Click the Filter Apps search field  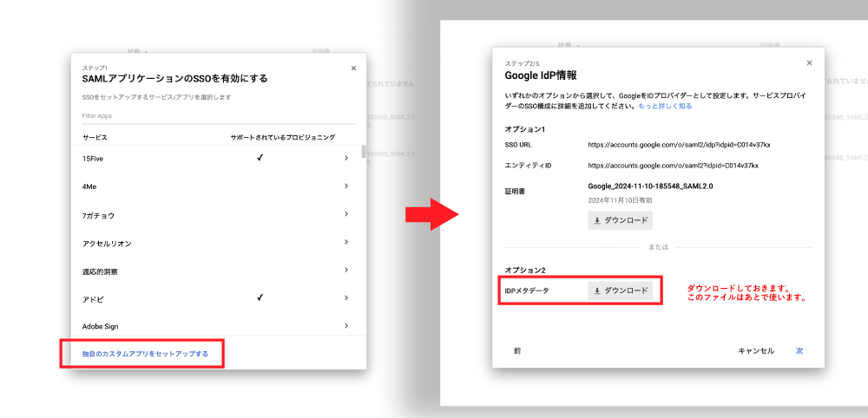point(218,116)
